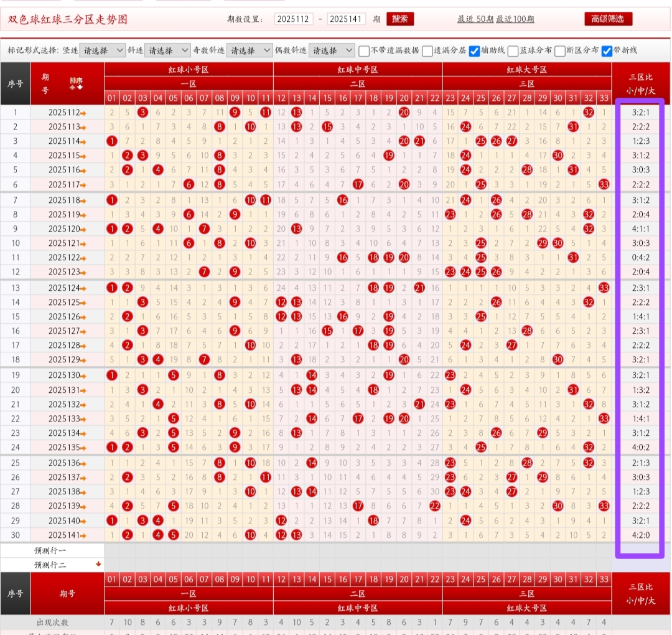672x635 pixels.
Task: Focus the start period field 2025112
Action: [x=294, y=19]
